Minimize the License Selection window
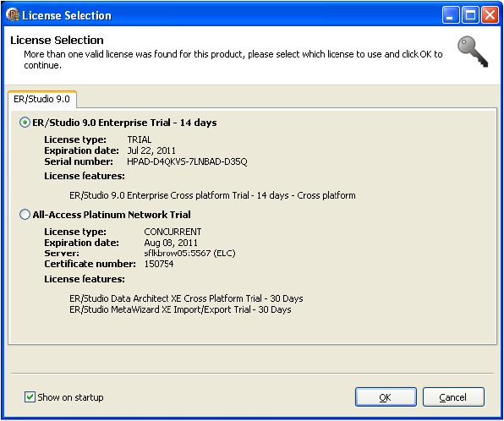The width and height of the screenshot is (504, 421). (451, 15)
